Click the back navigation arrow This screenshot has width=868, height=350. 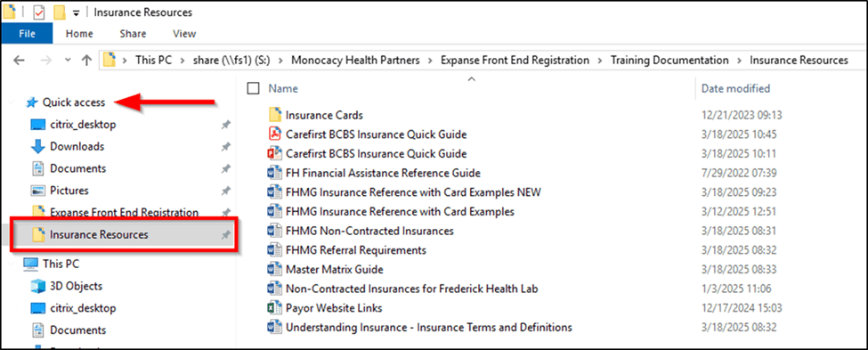pyautogui.click(x=19, y=61)
